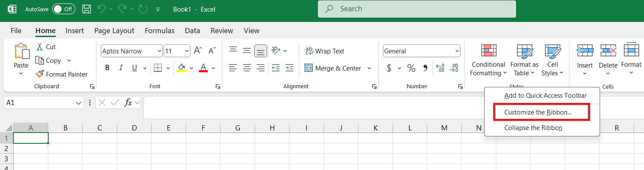Toggle Bottom Align icon
This screenshot has height=170, width=644.
pos(261,51)
